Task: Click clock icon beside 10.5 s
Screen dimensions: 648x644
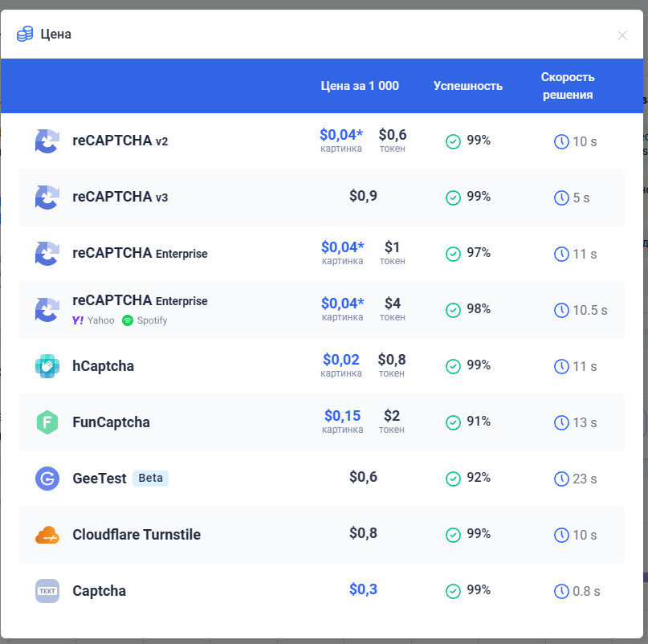Action: coord(561,311)
